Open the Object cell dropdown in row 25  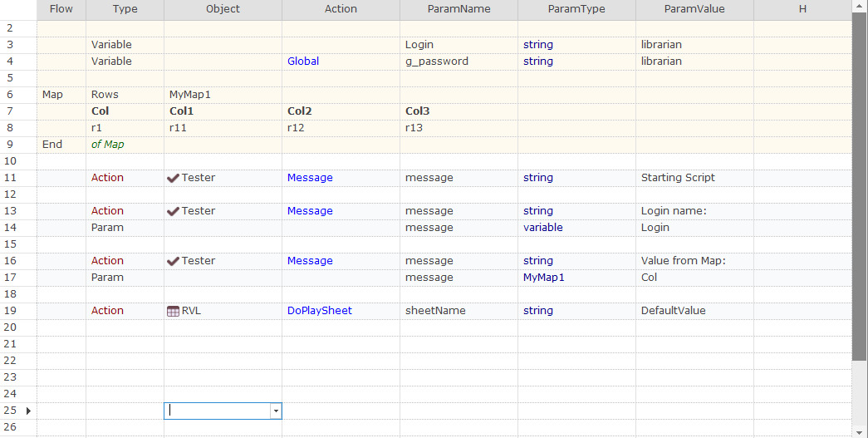[x=276, y=411]
